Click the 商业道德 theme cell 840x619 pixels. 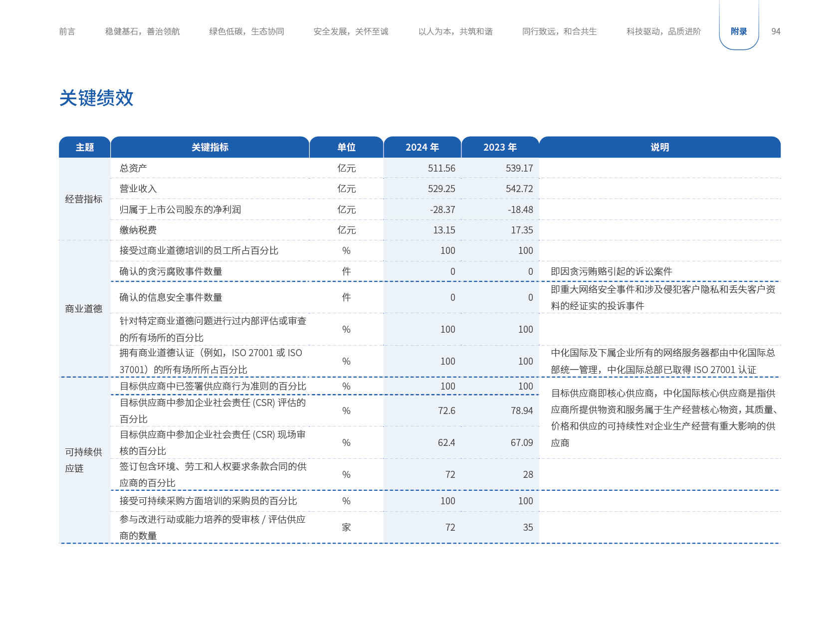point(84,309)
